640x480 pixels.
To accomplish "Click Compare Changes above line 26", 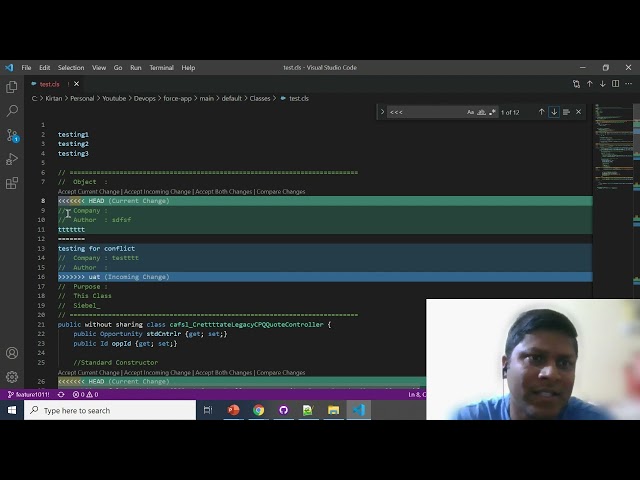I will pyautogui.click(x=281, y=373).
